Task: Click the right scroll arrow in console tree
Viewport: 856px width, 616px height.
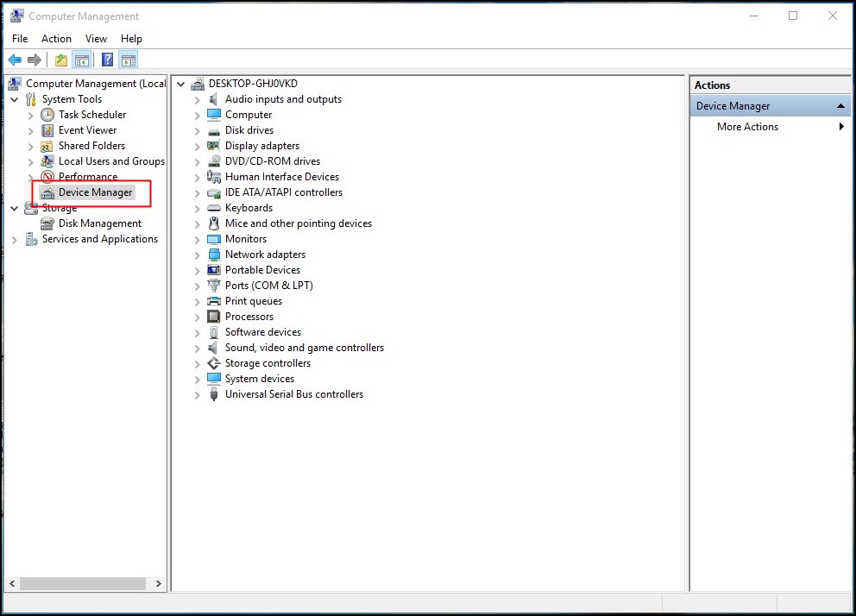Action: click(158, 584)
